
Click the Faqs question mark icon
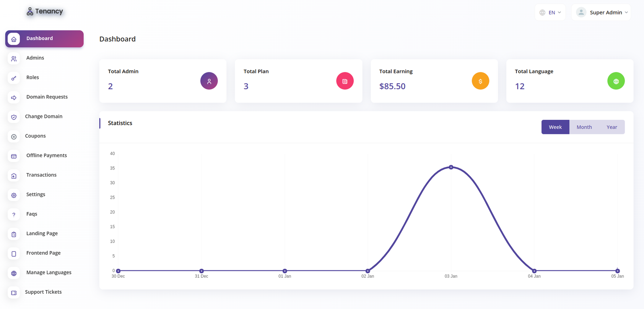click(14, 215)
